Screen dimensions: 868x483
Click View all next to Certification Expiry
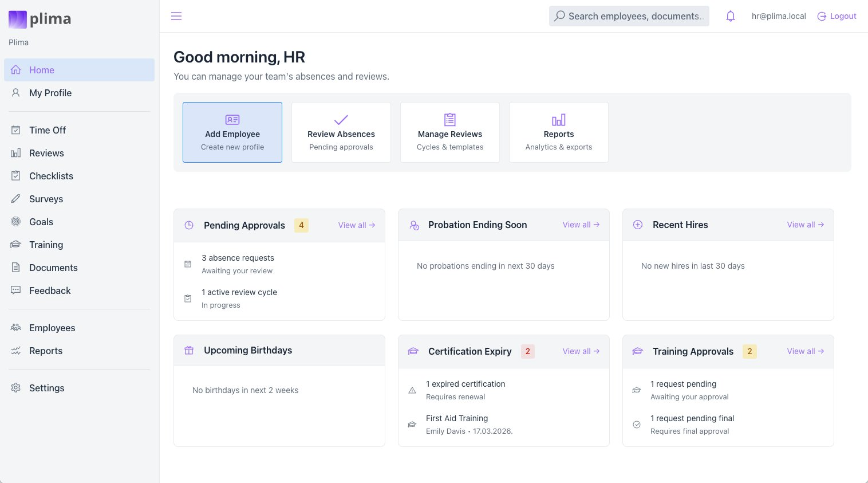coord(581,351)
